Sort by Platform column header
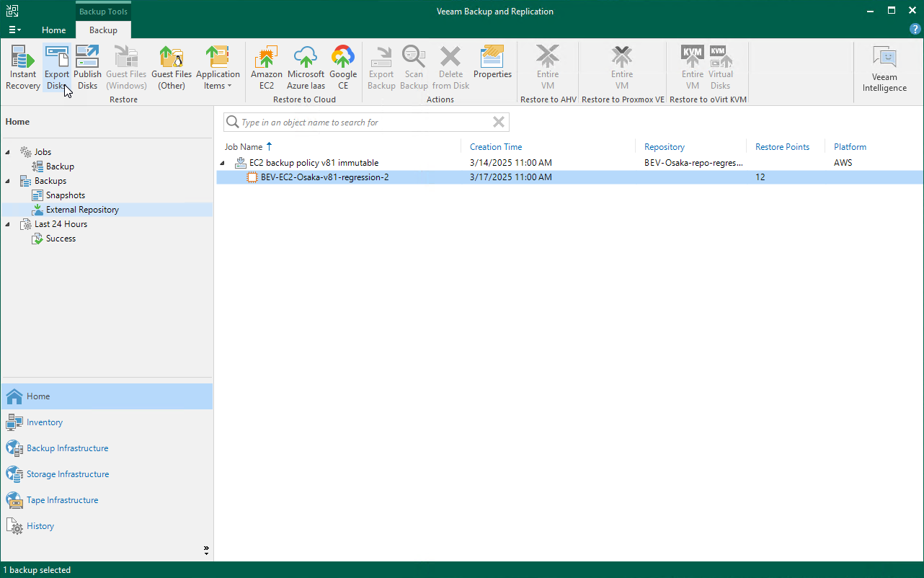 [850, 147]
